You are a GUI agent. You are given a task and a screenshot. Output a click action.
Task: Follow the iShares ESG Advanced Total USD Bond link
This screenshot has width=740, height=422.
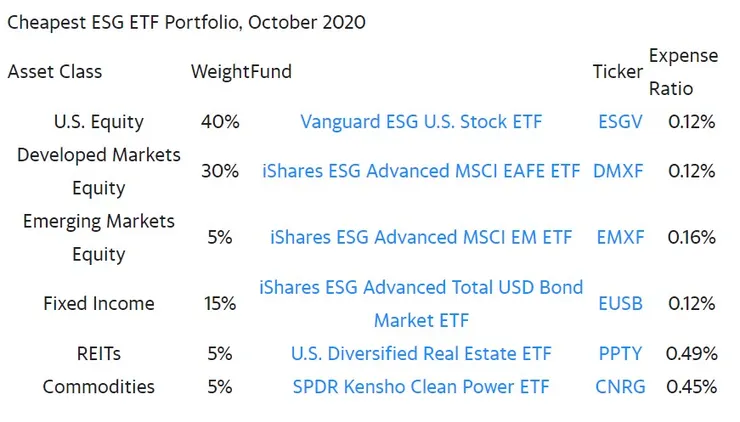point(421,288)
